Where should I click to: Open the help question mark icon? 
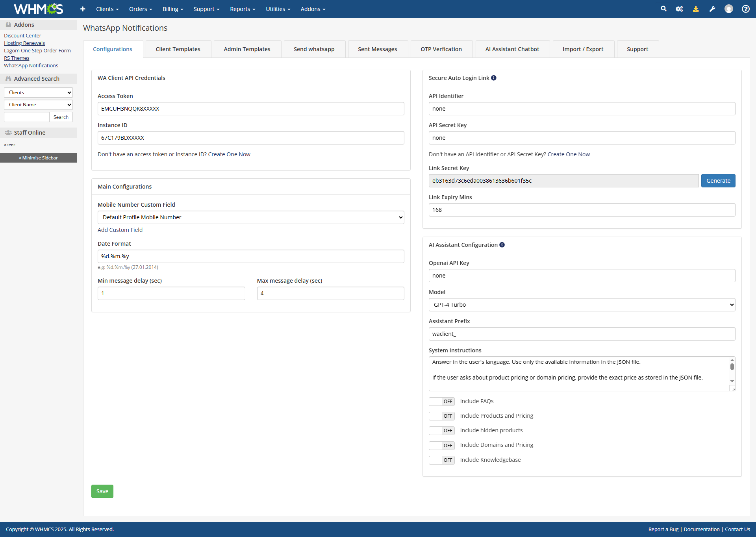(x=745, y=9)
